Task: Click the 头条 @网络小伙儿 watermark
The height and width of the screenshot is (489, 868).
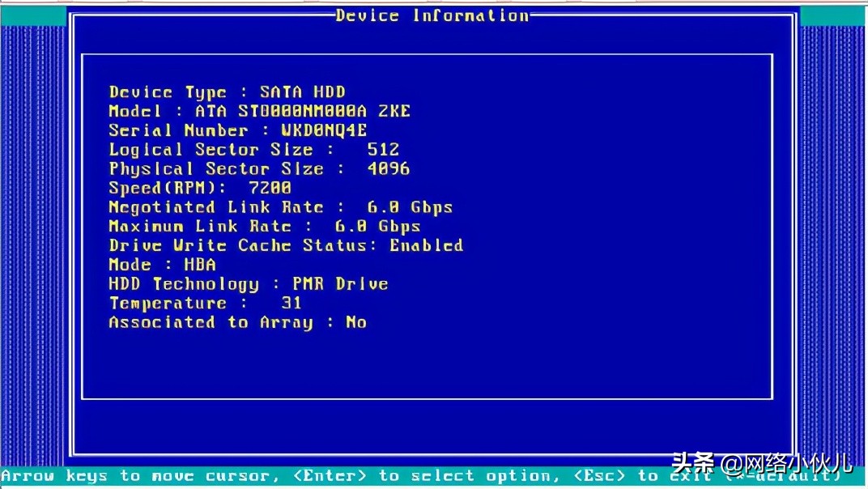Action: coord(761,465)
